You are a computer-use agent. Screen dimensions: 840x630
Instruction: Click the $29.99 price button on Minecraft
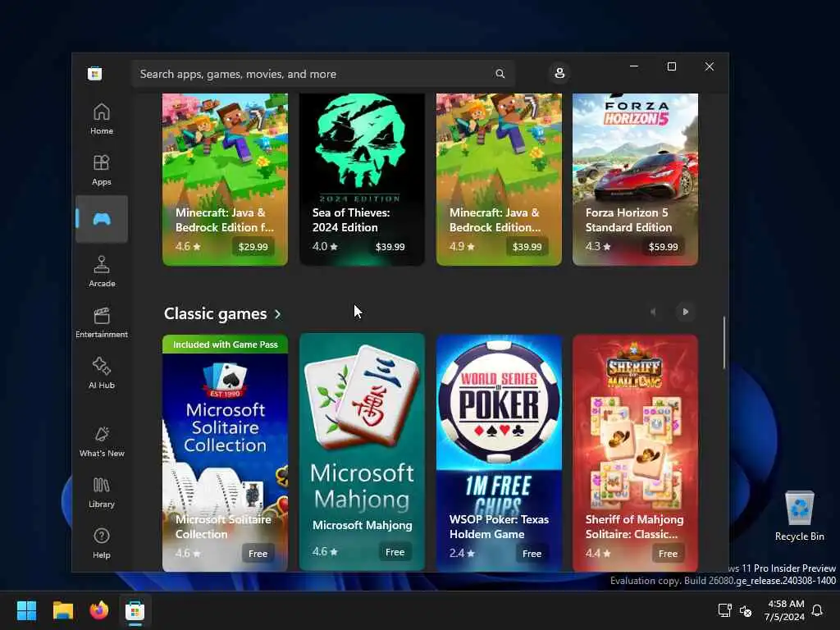[253, 247]
